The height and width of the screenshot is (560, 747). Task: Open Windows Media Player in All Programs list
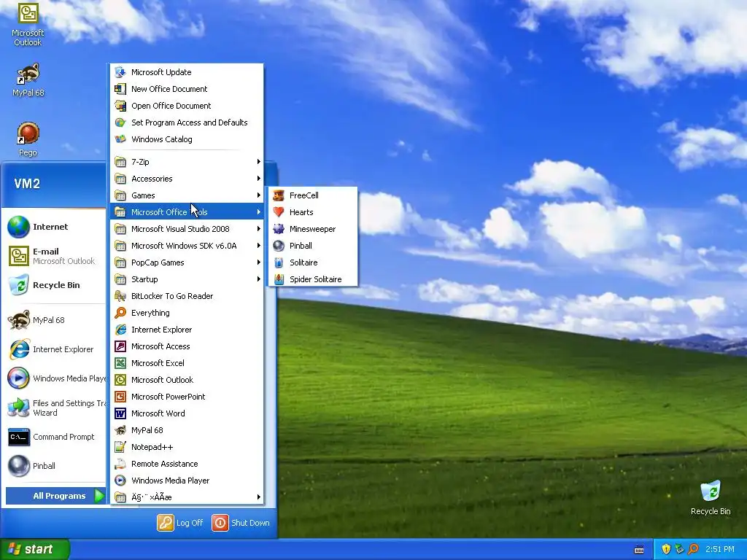tap(187, 481)
